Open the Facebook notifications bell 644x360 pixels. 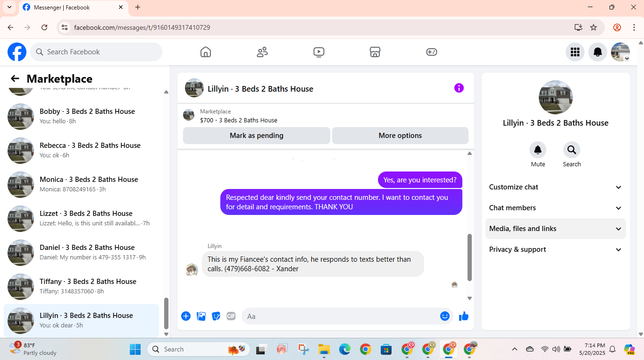tap(598, 52)
